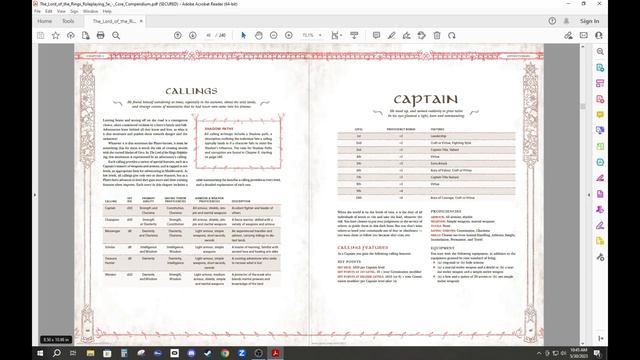This screenshot has height=360, width=640.
Task: Open the help question mark icon
Action: click(552, 21)
